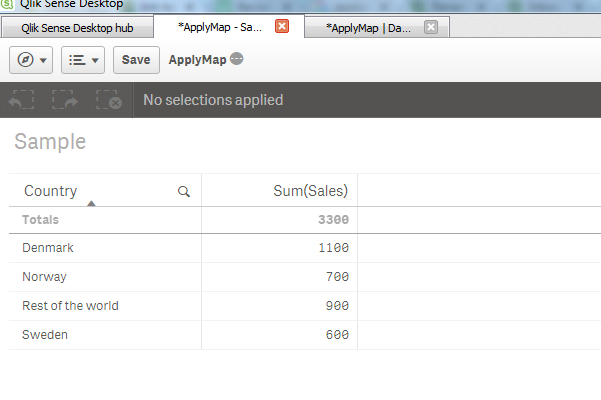Open the navigation compass menu
The width and height of the screenshot is (601, 400).
(x=32, y=60)
